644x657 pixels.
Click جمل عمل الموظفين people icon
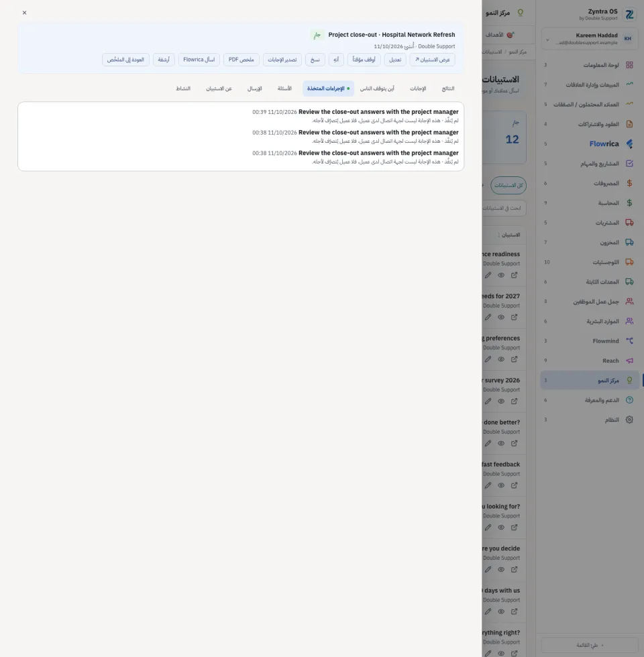tap(629, 301)
